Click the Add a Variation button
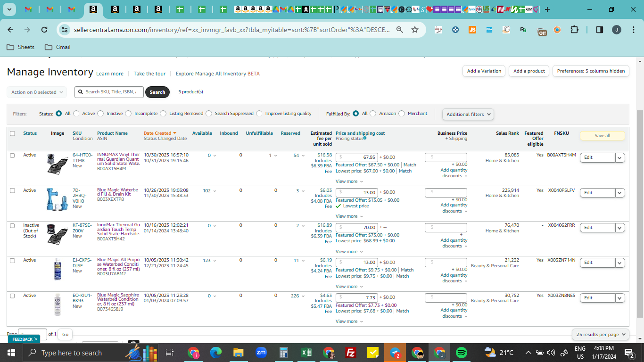644x362 pixels. click(x=484, y=71)
